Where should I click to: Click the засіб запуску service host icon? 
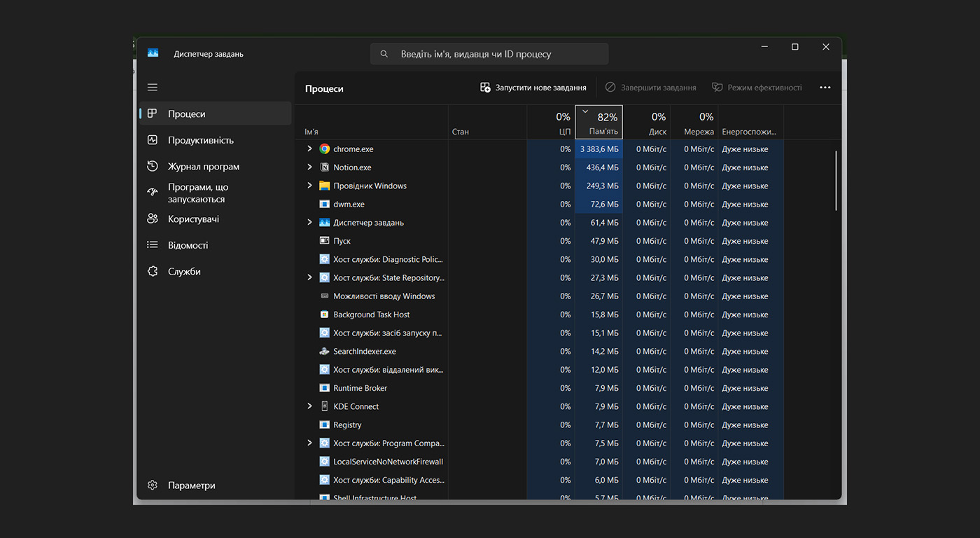pyautogui.click(x=324, y=333)
